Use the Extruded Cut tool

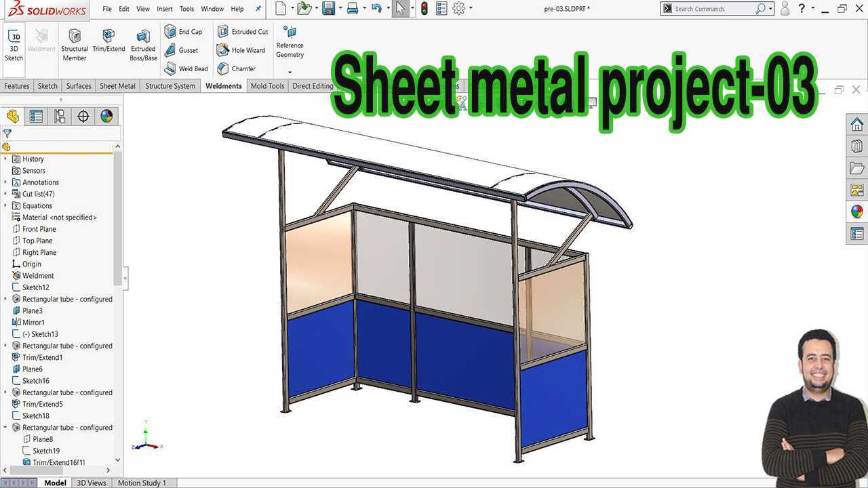tap(243, 32)
